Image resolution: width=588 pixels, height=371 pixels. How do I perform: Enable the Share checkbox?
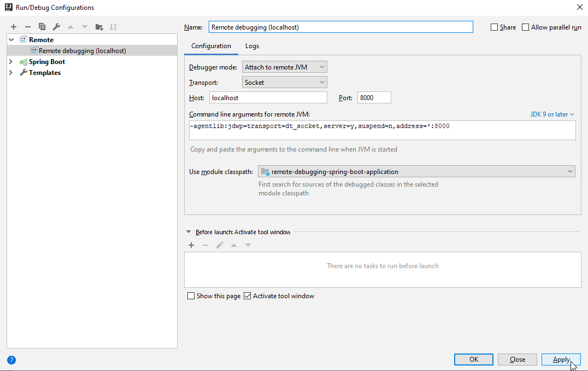point(494,27)
